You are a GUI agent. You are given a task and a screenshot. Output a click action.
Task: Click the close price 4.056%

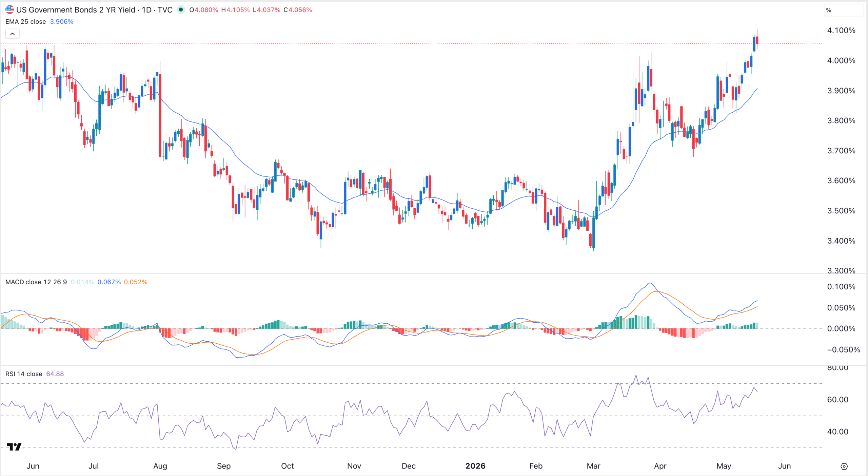click(x=300, y=10)
